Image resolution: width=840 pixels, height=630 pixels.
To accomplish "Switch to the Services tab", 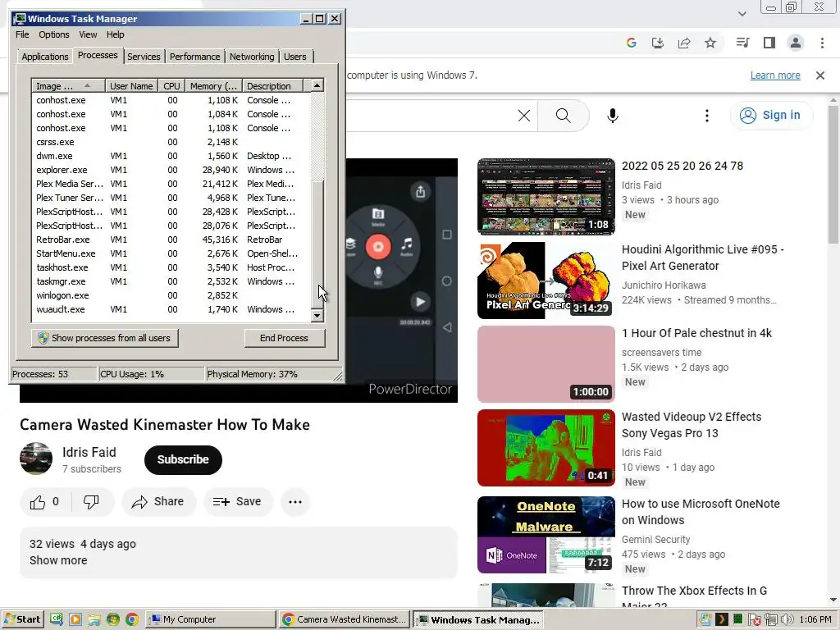I will point(144,57).
